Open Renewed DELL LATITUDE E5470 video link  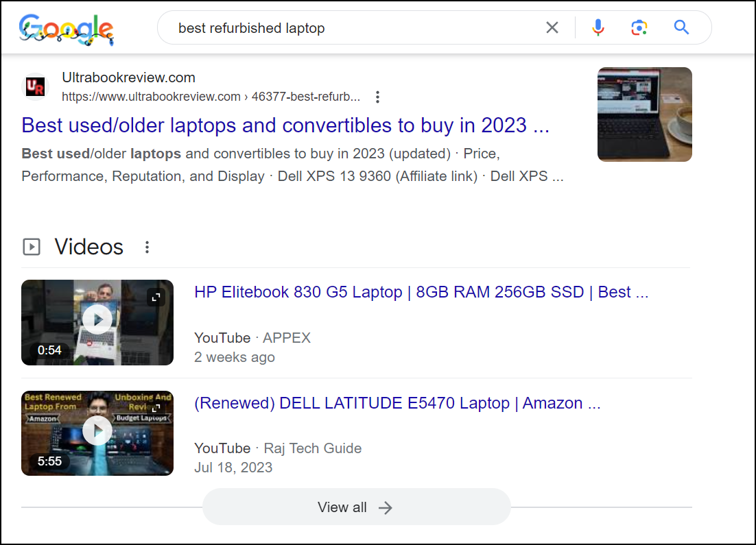coord(397,403)
